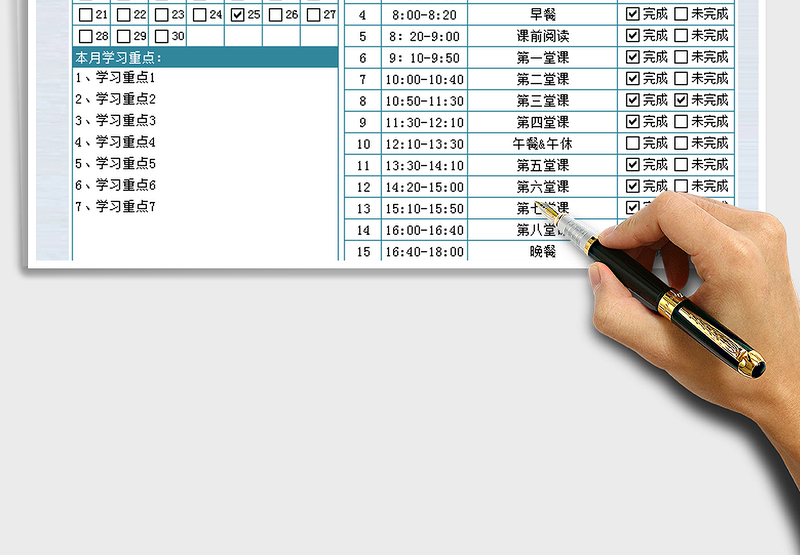Uncheck 完成 checkbox for 第五堂课 row
The height and width of the screenshot is (555, 800).
[633, 164]
